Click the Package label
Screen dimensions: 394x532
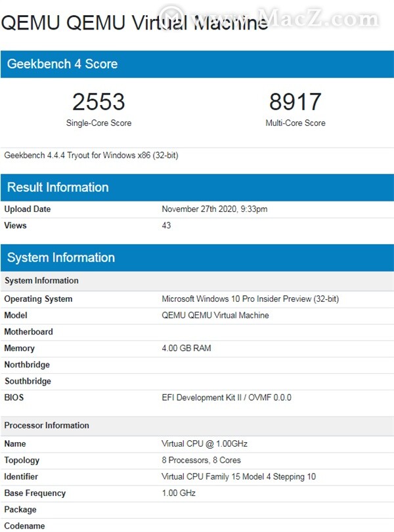point(20,510)
